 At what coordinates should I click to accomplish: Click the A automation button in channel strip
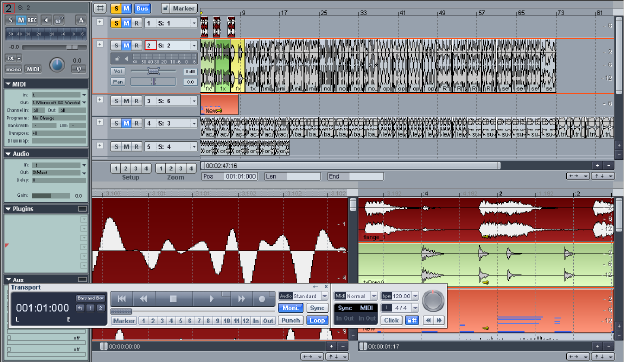tap(81, 20)
